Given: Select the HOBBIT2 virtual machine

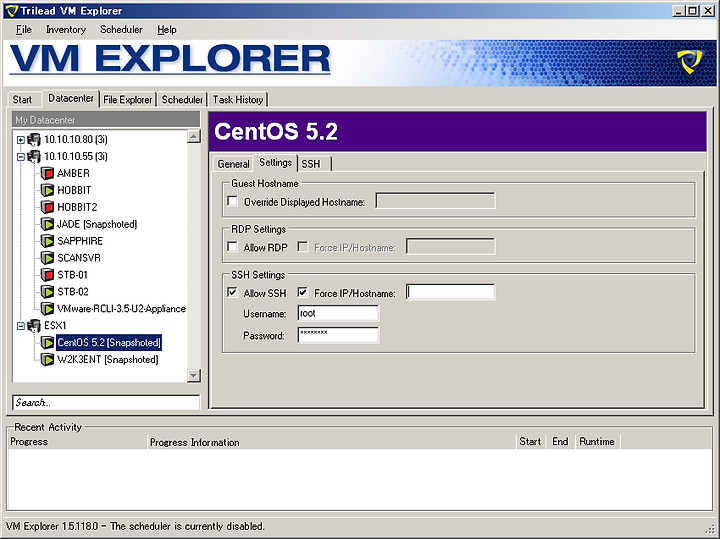Looking at the screenshot, I should (77, 208).
